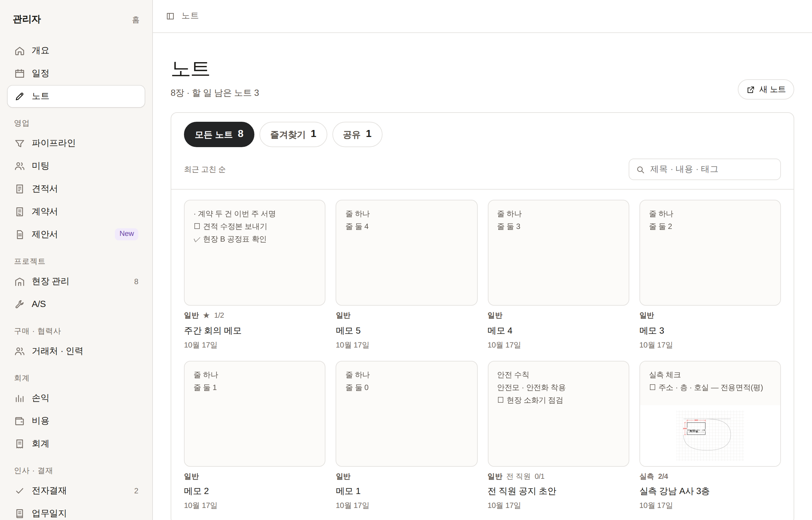Open the 최근 고친 순 sort option
This screenshot has height=520, width=812.
(x=205, y=170)
